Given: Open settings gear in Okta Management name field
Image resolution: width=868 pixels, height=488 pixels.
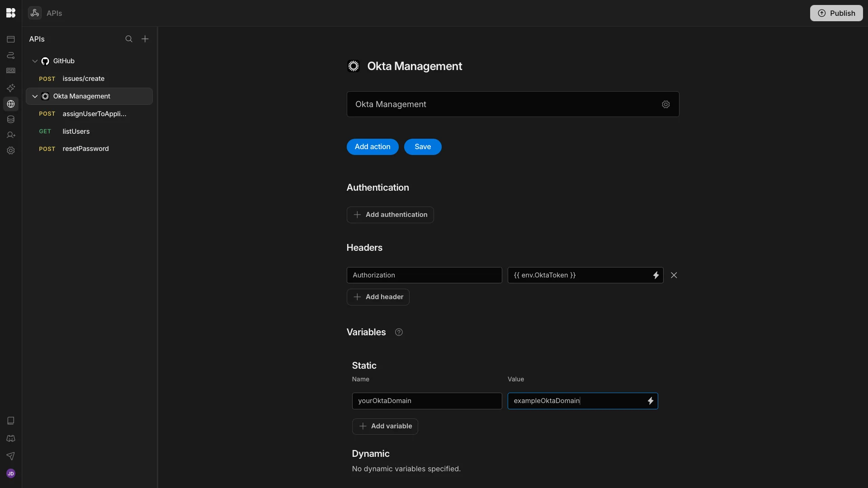Looking at the screenshot, I should point(665,104).
